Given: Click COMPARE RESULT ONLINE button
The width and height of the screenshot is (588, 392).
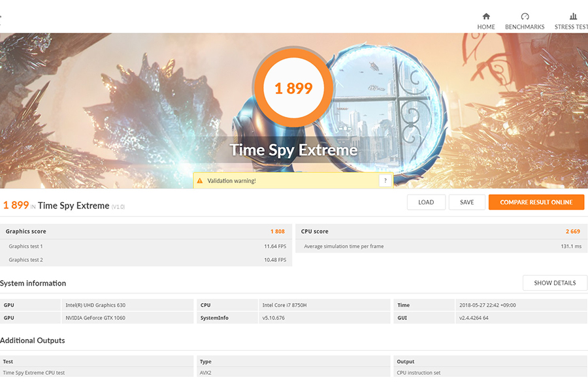Looking at the screenshot, I should click(536, 202).
